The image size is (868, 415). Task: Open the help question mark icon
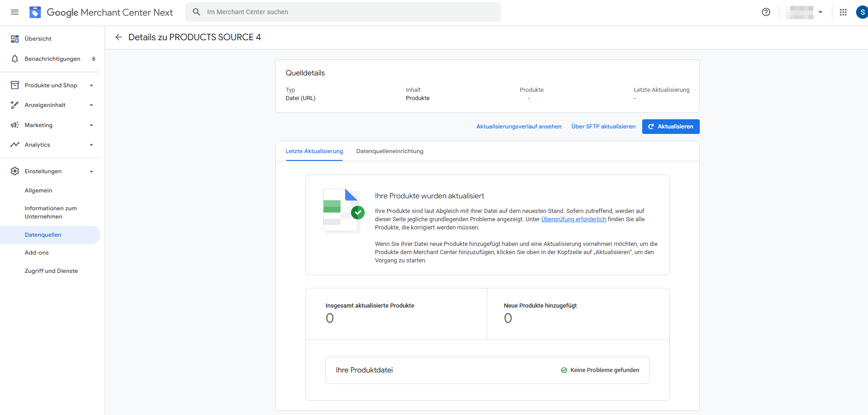[766, 12]
